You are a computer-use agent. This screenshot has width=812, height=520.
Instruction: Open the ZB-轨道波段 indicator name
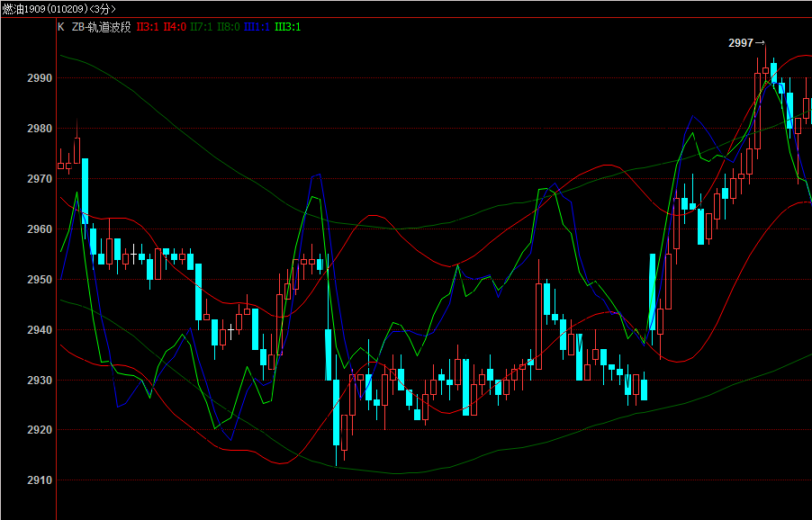pyautogui.click(x=101, y=27)
